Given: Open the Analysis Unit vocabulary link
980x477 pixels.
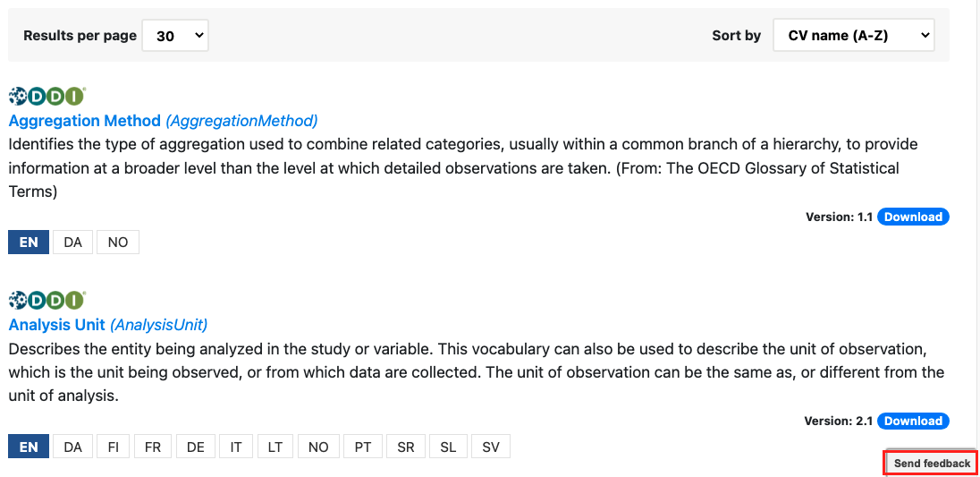Looking at the screenshot, I should tap(108, 325).
